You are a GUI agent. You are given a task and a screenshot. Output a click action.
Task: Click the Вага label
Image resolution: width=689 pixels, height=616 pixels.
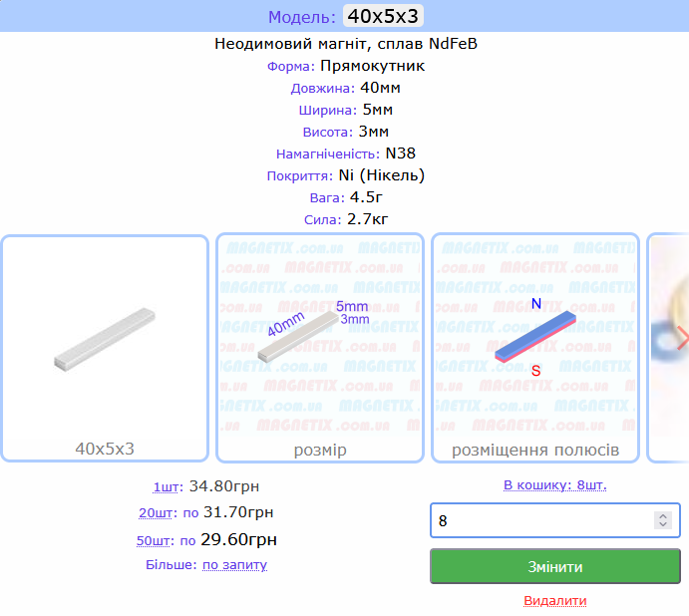coord(327,198)
